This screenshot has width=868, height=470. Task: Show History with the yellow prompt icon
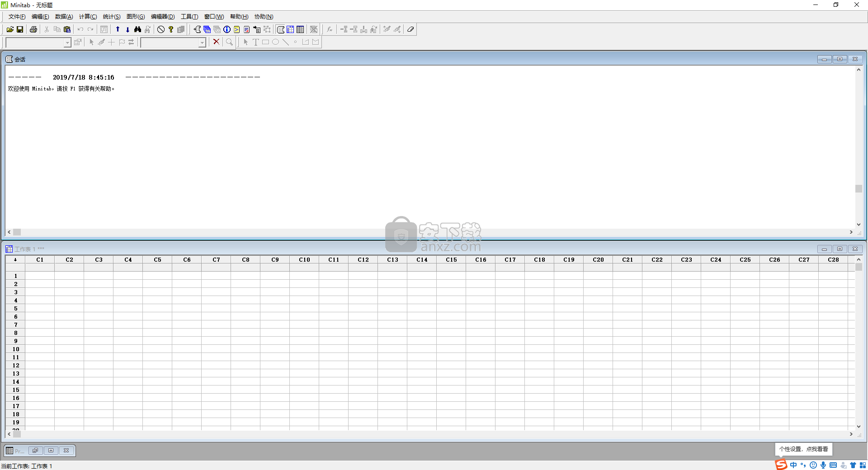click(237, 29)
